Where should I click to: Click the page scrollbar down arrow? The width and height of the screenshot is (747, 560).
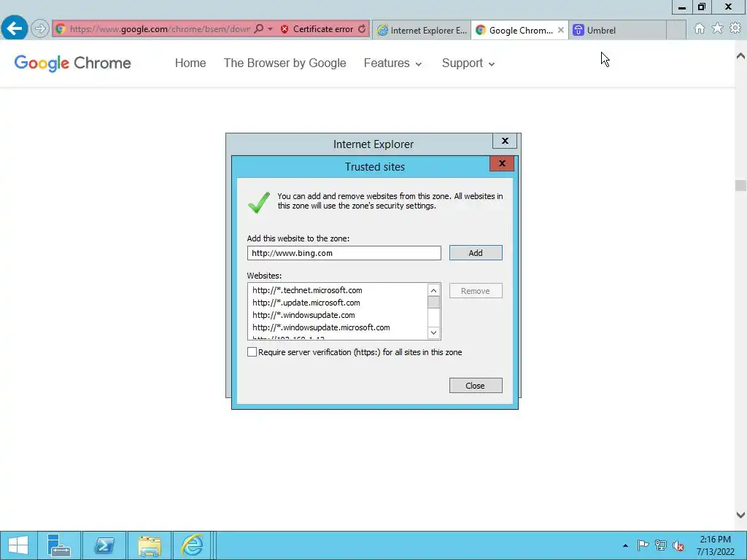740,515
